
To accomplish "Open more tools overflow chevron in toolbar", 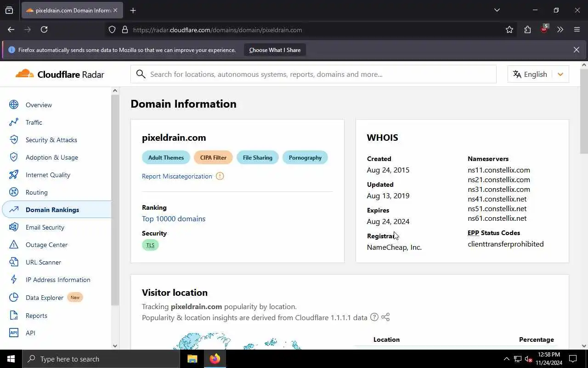I will (x=560, y=29).
